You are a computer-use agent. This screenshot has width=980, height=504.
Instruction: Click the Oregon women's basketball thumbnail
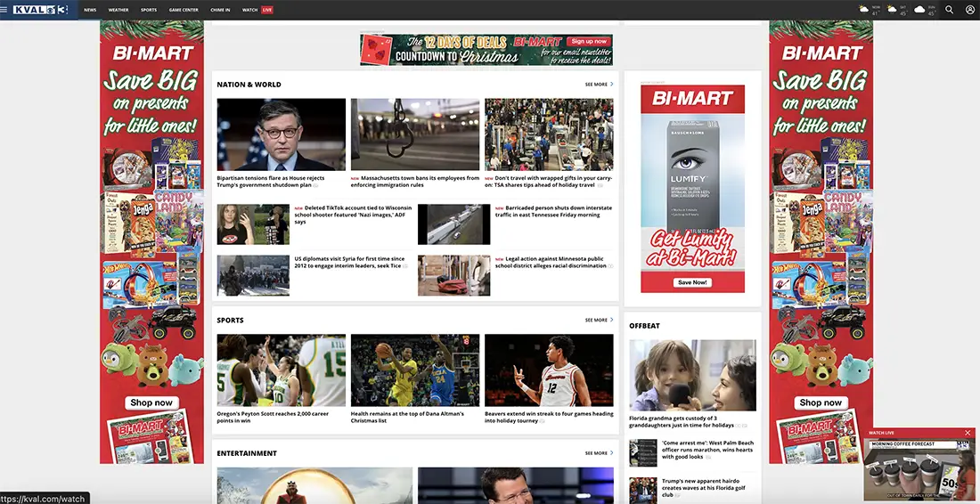pos(282,370)
